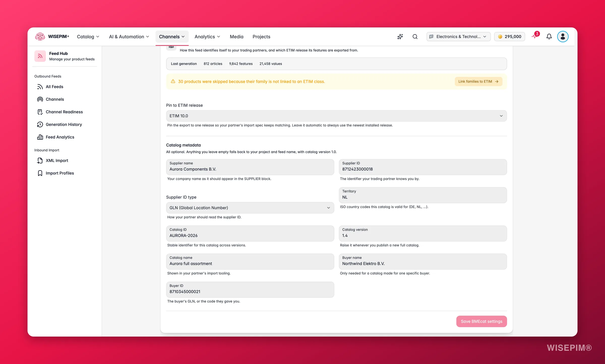The width and height of the screenshot is (605, 364).
Task: Click the Feed Hub header
Action: click(x=65, y=56)
